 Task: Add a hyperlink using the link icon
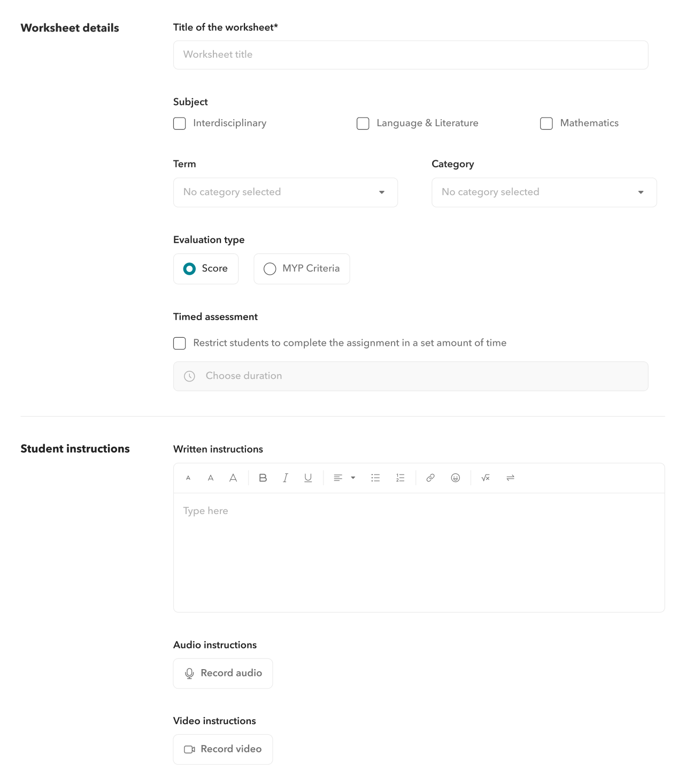click(x=430, y=478)
